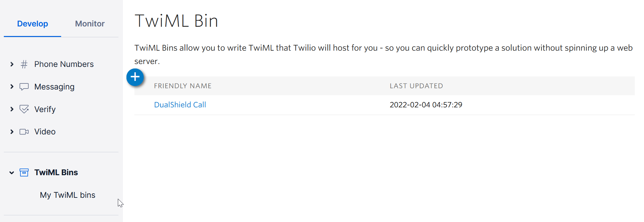Collapse the TwiML Bins section chevron
Viewport: 644px width, 222px height.
(x=12, y=173)
